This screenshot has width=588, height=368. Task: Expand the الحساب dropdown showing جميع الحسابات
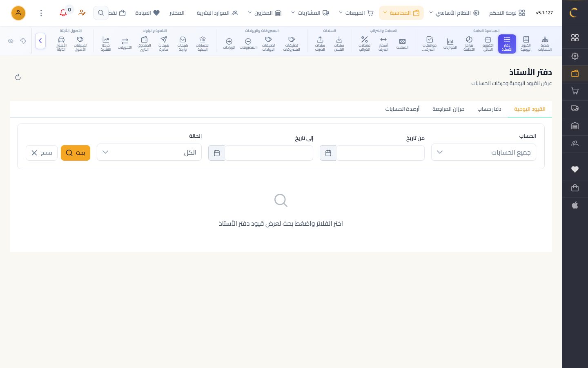click(x=483, y=152)
